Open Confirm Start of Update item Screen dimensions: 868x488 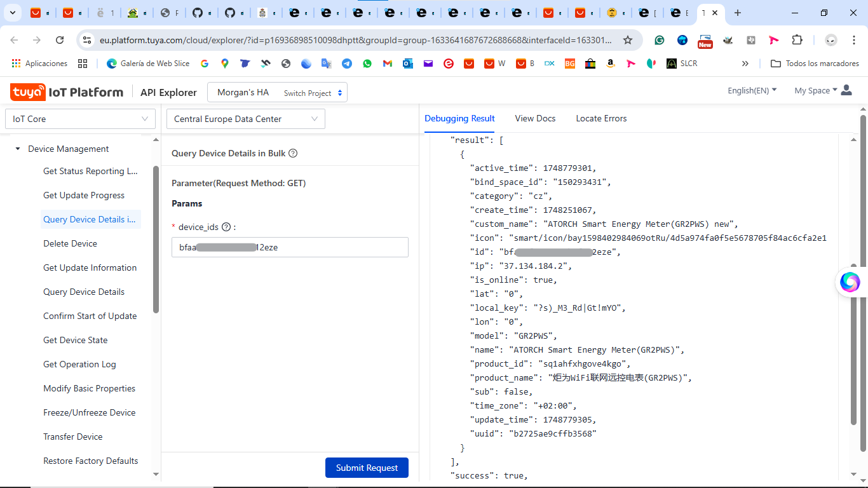[90, 316]
